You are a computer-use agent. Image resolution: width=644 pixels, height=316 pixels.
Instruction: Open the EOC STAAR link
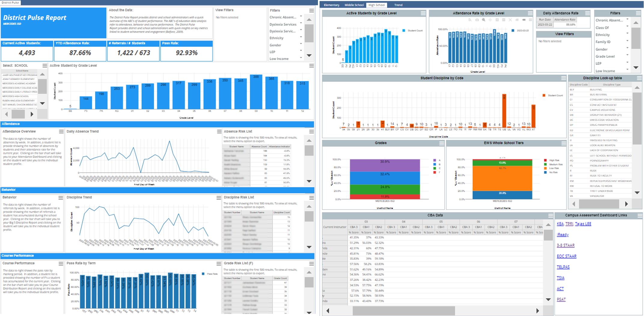click(x=566, y=256)
